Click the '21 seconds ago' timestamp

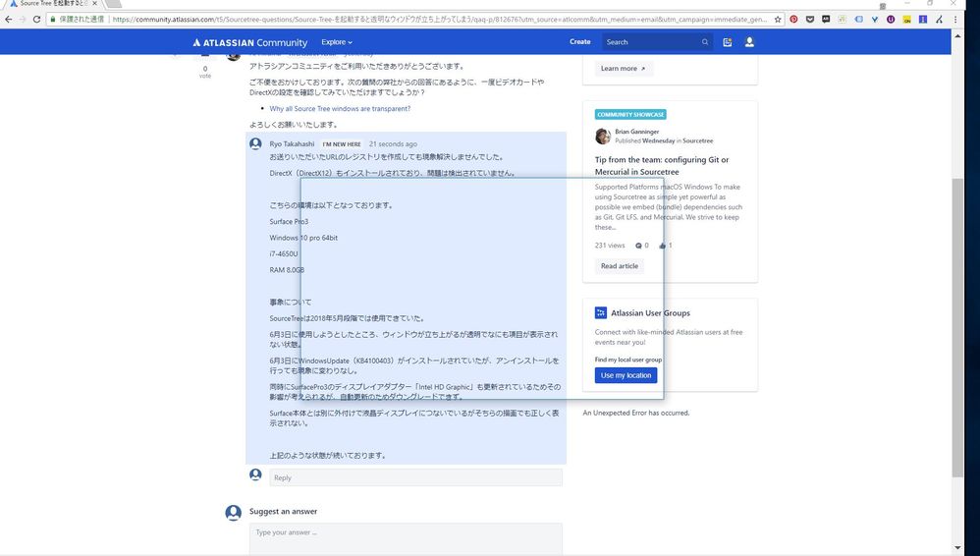(393, 143)
